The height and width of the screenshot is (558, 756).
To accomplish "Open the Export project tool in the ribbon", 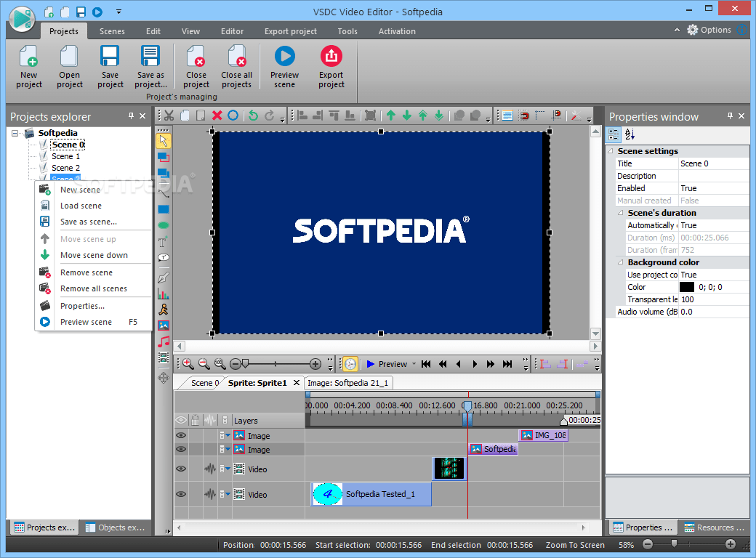I will click(331, 65).
